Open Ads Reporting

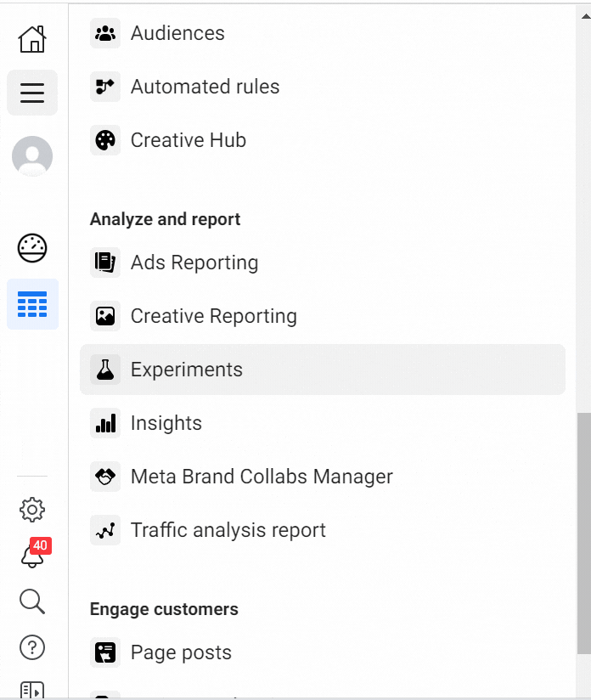pos(194,263)
